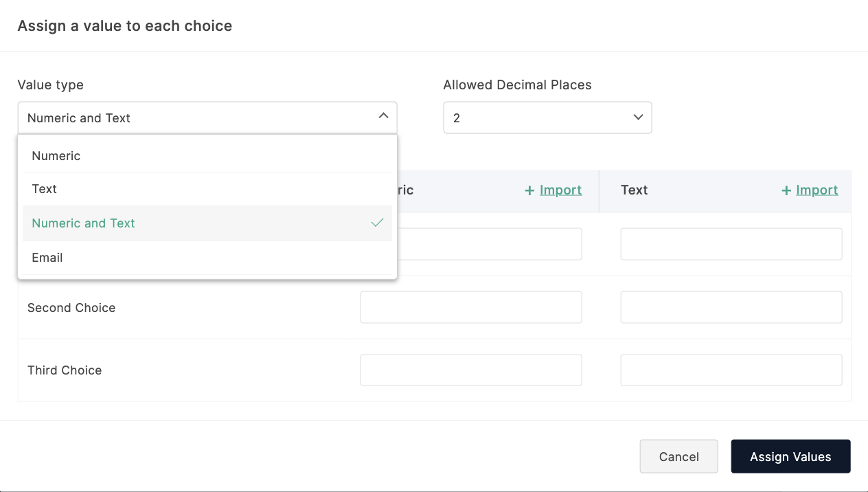
Task: Click the Import link in Numeric column
Action: pyautogui.click(x=560, y=190)
